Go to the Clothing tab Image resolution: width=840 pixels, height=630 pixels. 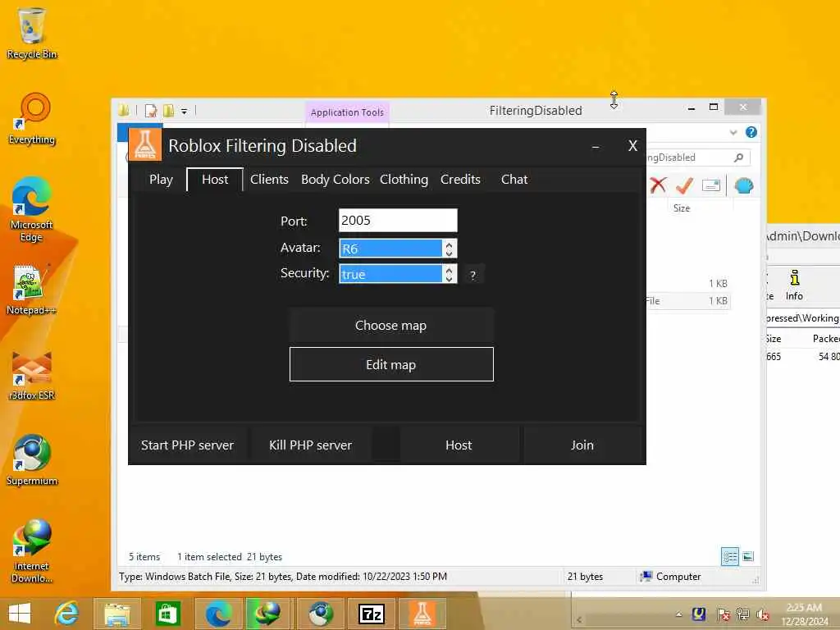[404, 180]
